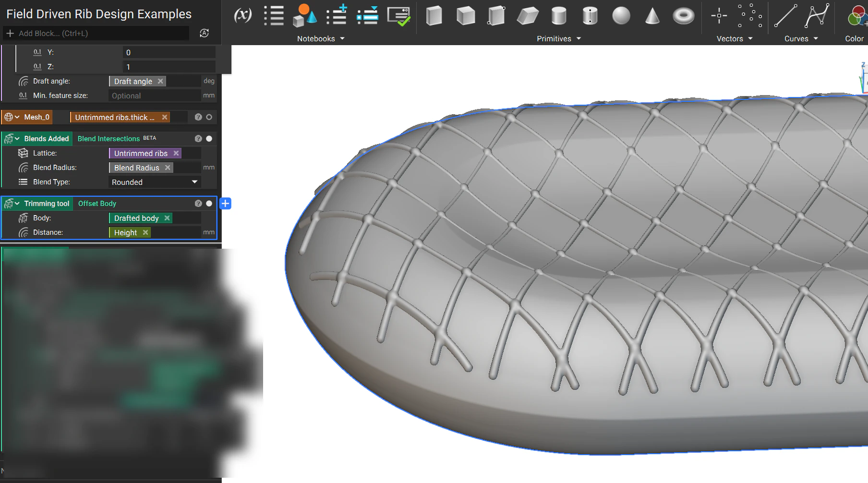
Task: Click the line curve tool icon
Action: point(785,16)
